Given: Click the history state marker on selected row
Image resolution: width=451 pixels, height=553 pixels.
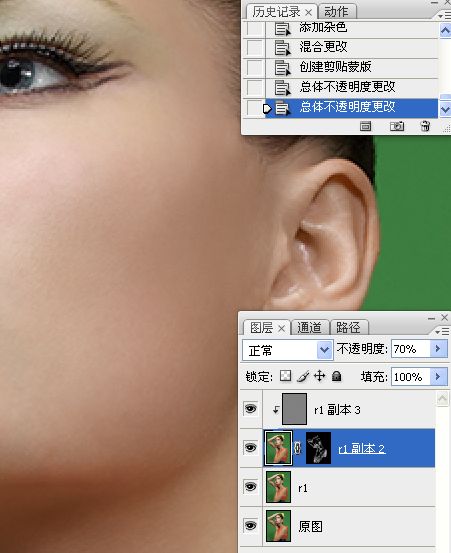Looking at the screenshot, I should (x=268, y=109).
